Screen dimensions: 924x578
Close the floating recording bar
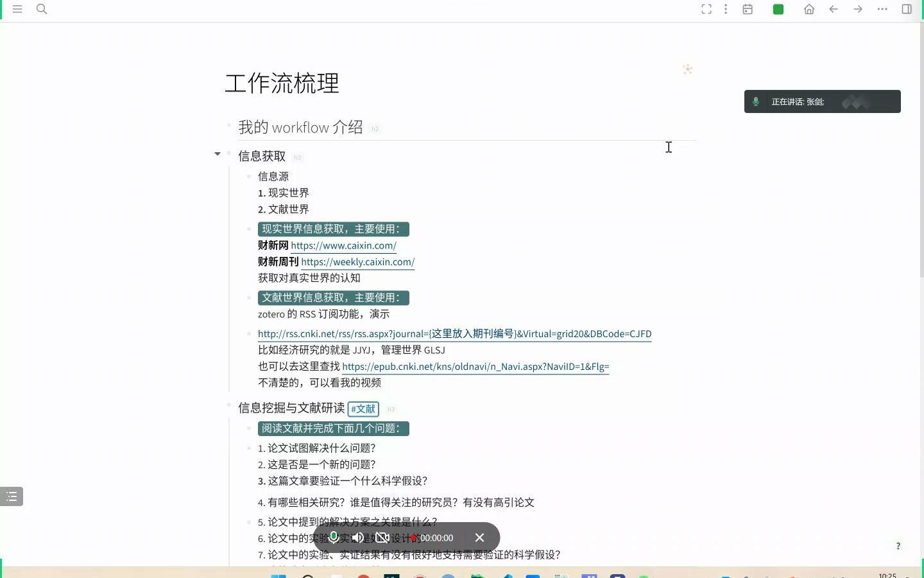(x=479, y=538)
